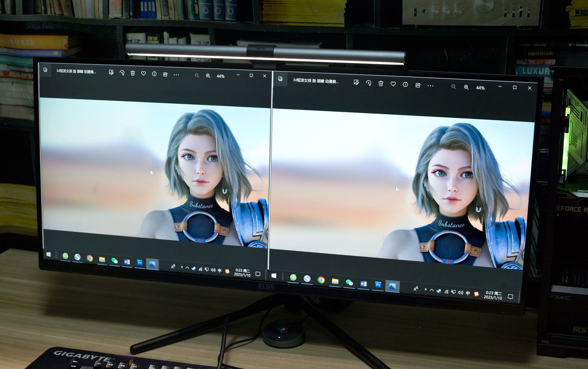
Task: Open volume control on left taskbar
Action: pyautogui.click(x=213, y=270)
